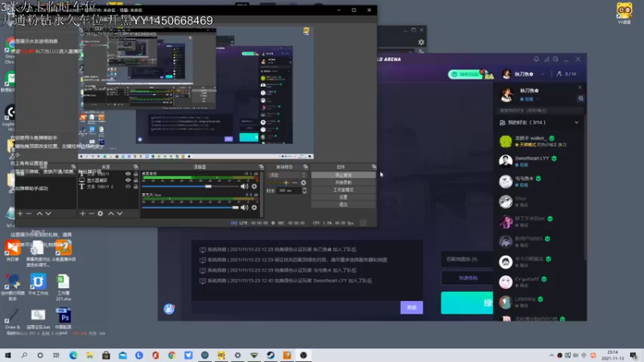Show hidden system tray icons
The height and width of the screenshot is (362, 644).
(x=551, y=356)
